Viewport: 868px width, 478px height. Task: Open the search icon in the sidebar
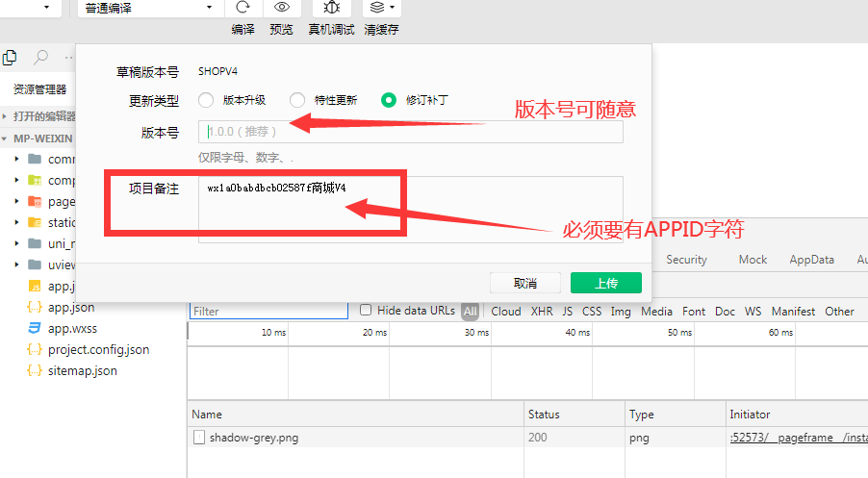(41, 58)
